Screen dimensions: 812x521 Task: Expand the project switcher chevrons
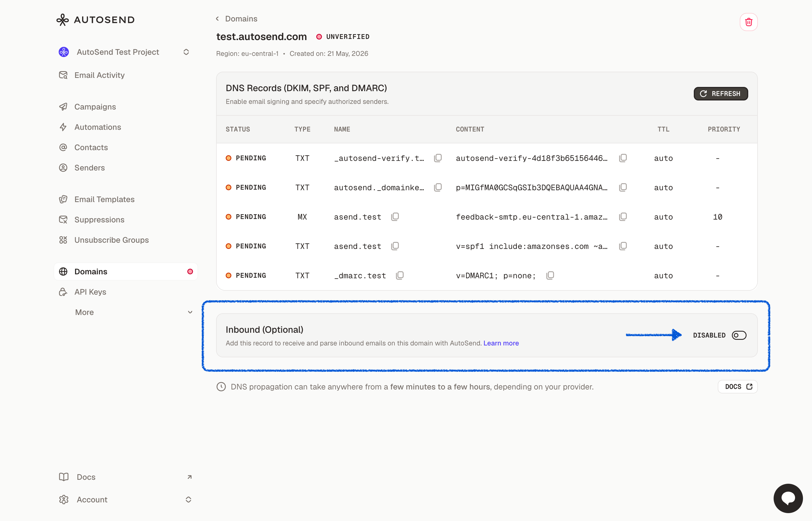(186, 52)
